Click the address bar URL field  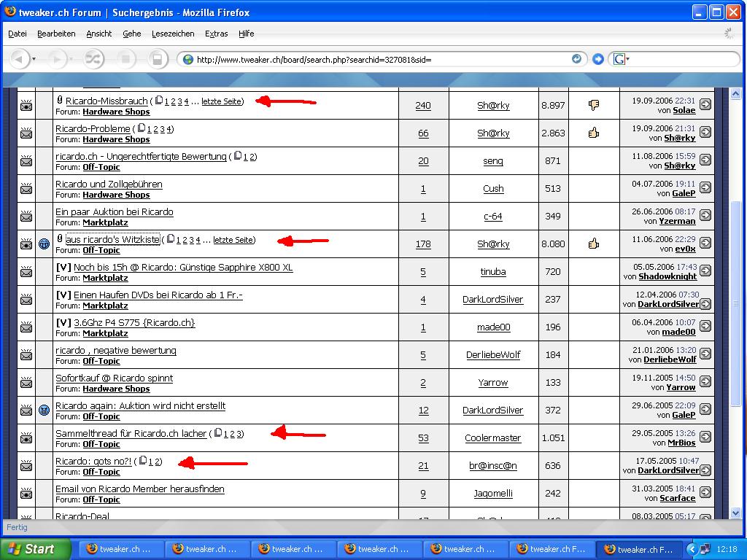[x=379, y=59]
